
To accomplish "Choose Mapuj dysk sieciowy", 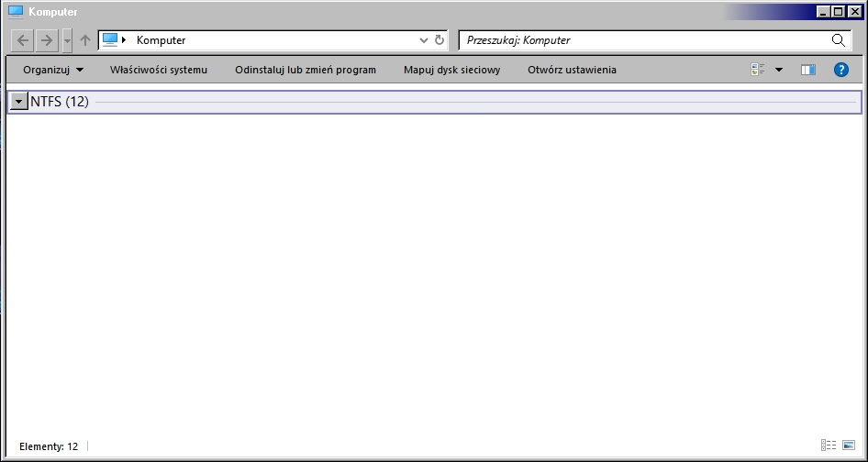I will pos(452,70).
